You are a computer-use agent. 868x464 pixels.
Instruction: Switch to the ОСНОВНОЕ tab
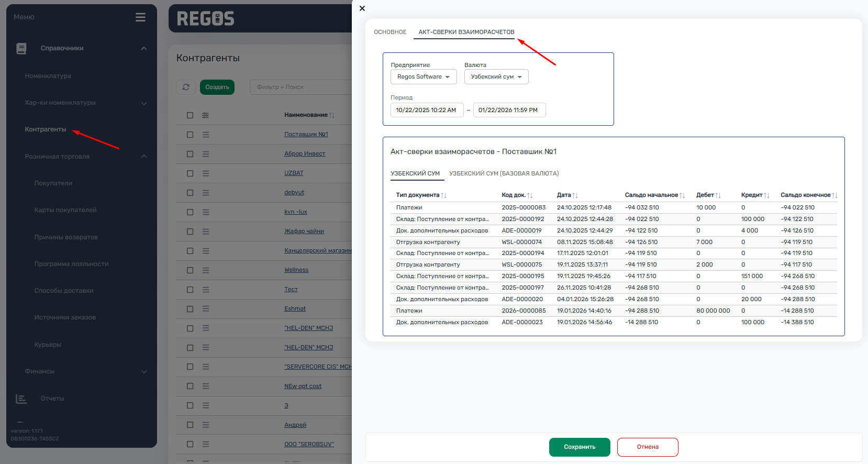click(x=390, y=32)
